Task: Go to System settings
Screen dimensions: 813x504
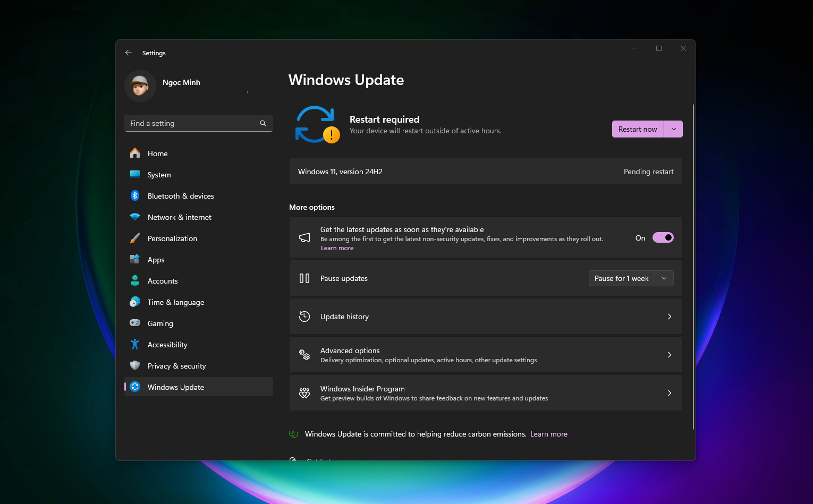Action: [198, 174]
